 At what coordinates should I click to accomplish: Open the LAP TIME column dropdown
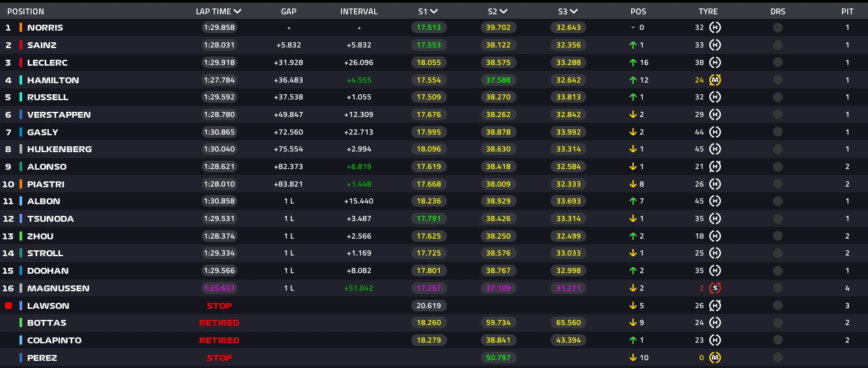tap(237, 12)
